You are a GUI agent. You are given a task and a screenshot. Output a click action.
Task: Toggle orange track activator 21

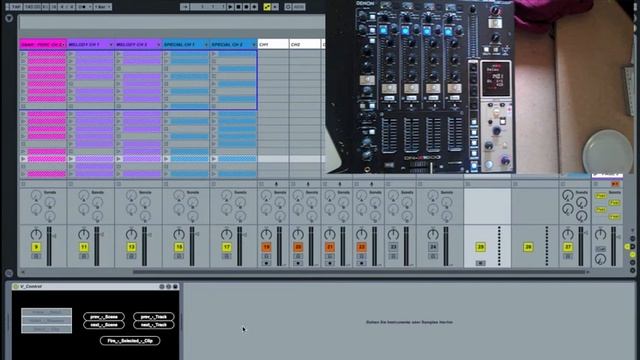(329, 247)
